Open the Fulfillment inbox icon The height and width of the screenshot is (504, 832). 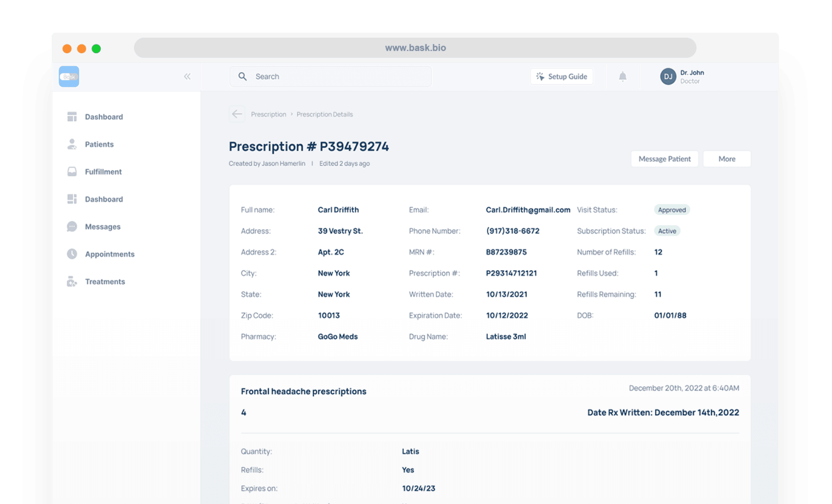72,172
